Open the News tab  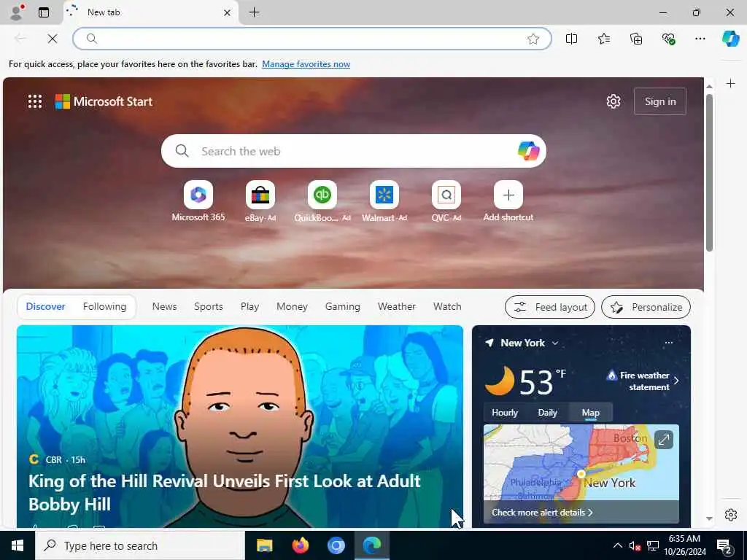pos(164,307)
